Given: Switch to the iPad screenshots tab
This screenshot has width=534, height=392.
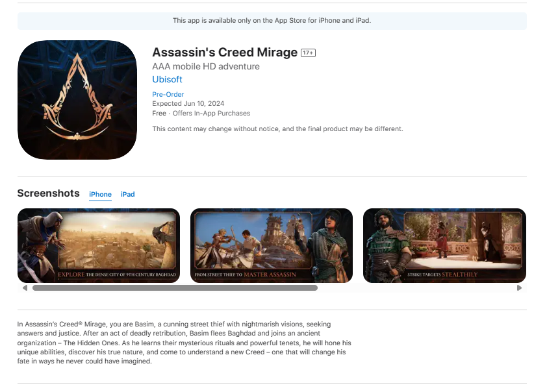Looking at the screenshot, I should (x=128, y=194).
